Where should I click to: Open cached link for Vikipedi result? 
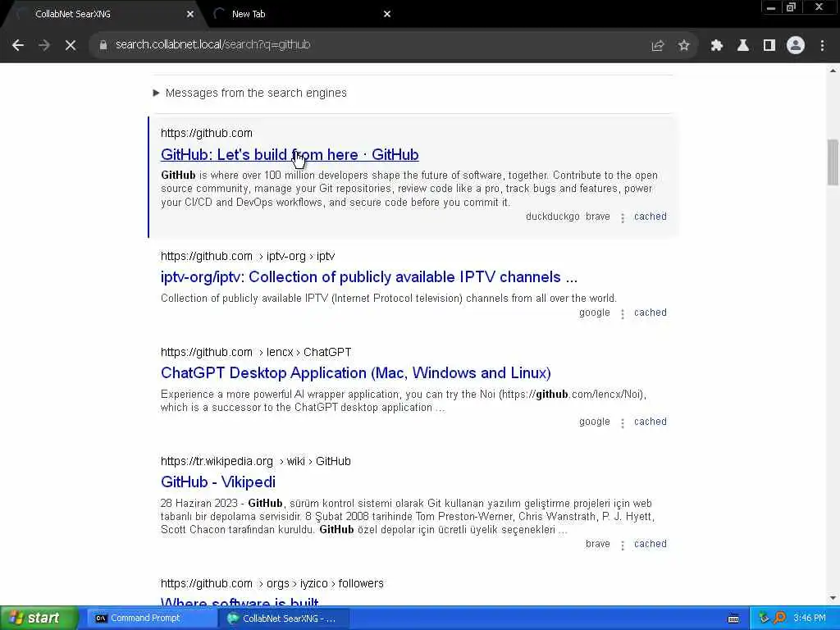click(651, 544)
